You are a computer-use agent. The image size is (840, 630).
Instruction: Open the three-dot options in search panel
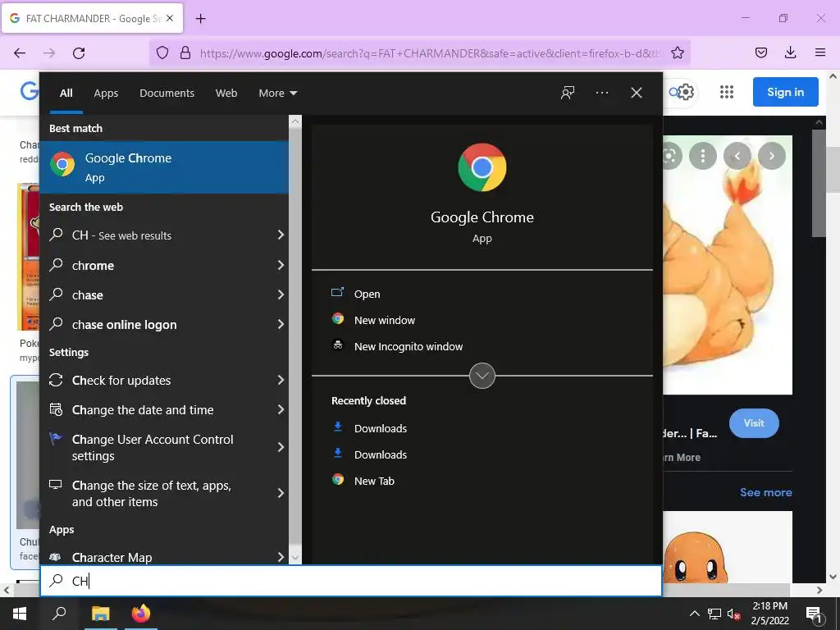(601, 93)
